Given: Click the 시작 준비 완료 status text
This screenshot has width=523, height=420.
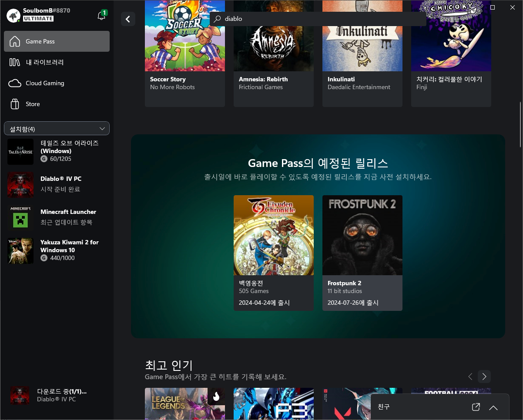Looking at the screenshot, I should point(60,189).
